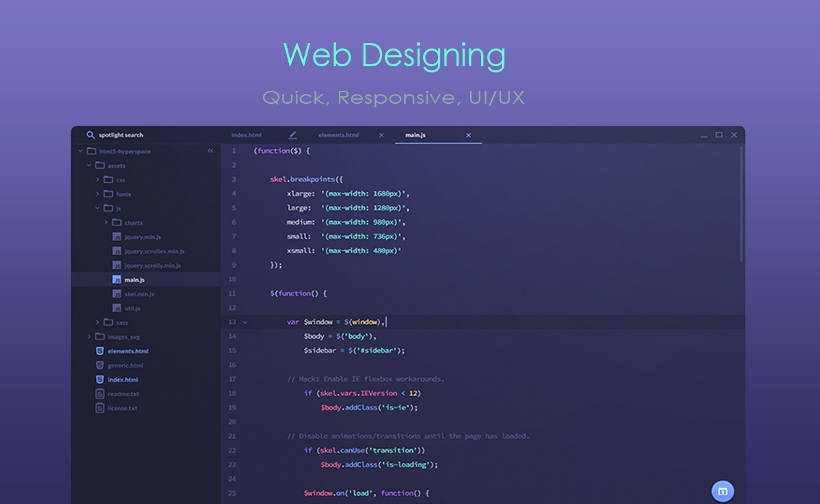820x504 pixels.
Task: Click the spotlight search magnifier icon
Action: (91, 135)
